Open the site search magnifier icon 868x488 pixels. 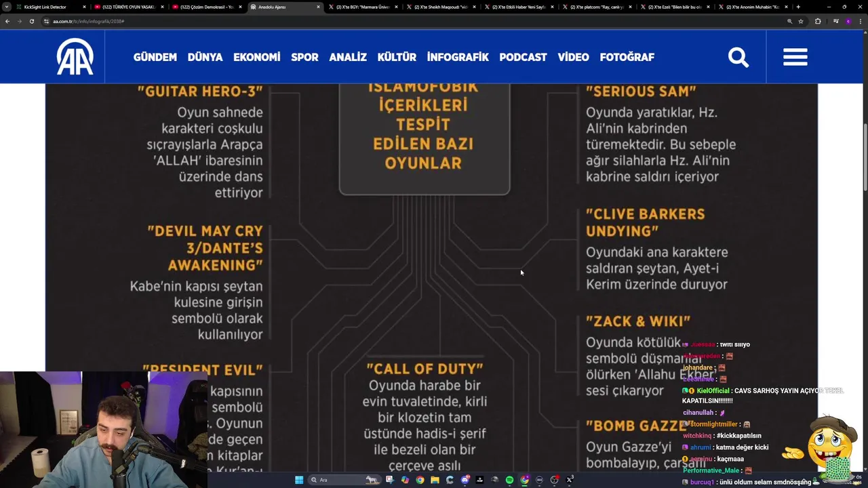coord(738,57)
